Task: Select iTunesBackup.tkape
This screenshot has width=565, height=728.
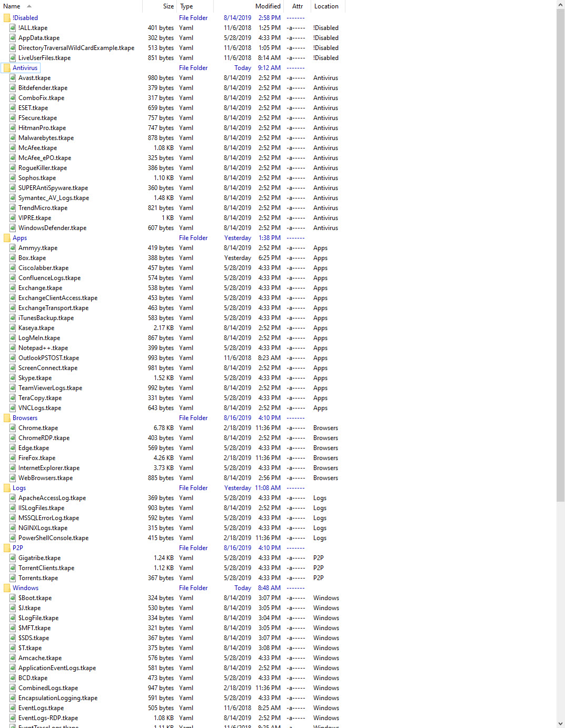Action: [x=46, y=318]
